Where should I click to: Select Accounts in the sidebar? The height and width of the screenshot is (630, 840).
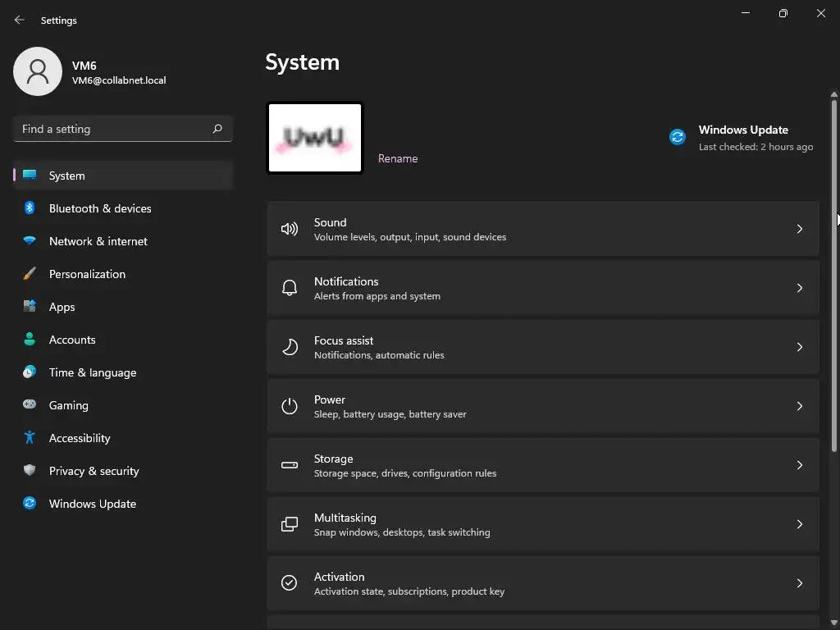coord(72,340)
